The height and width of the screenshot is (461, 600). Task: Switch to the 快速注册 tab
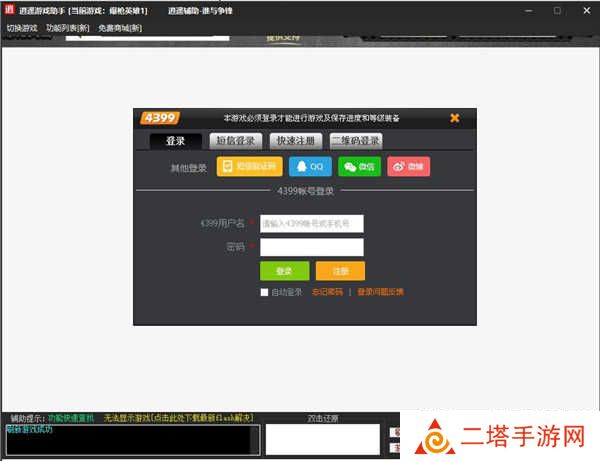(x=296, y=141)
